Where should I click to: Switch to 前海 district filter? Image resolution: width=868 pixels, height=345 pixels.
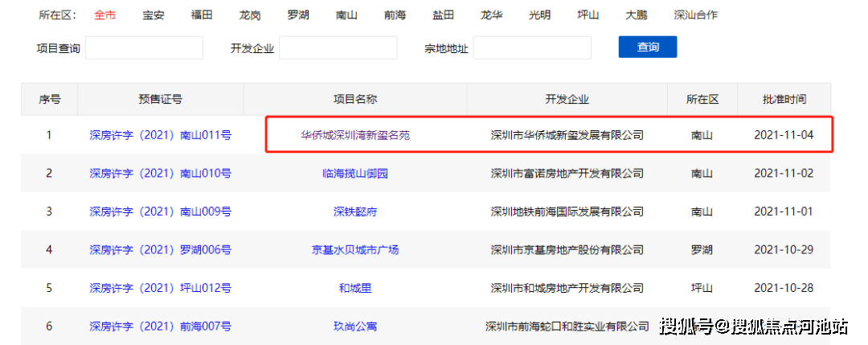tap(395, 15)
